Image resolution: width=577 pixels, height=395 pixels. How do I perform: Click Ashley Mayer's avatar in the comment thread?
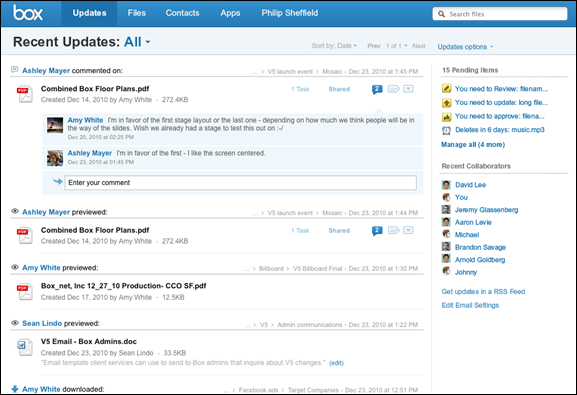55,158
